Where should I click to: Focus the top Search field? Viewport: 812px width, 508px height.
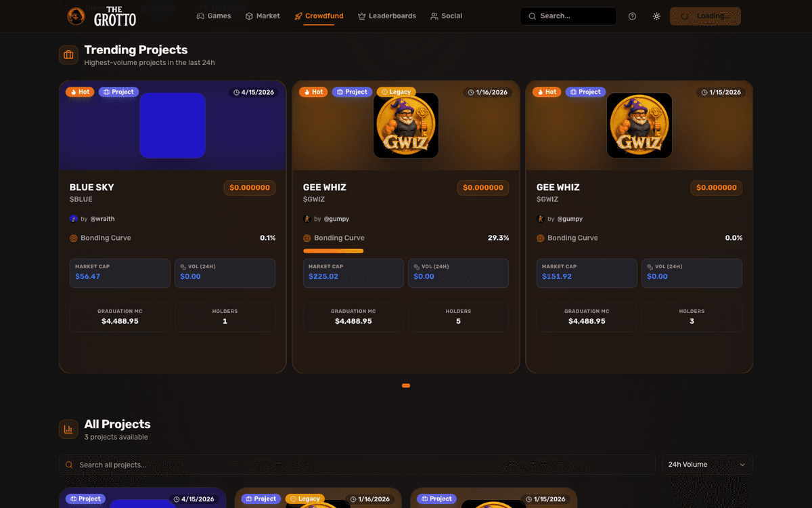click(x=568, y=16)
